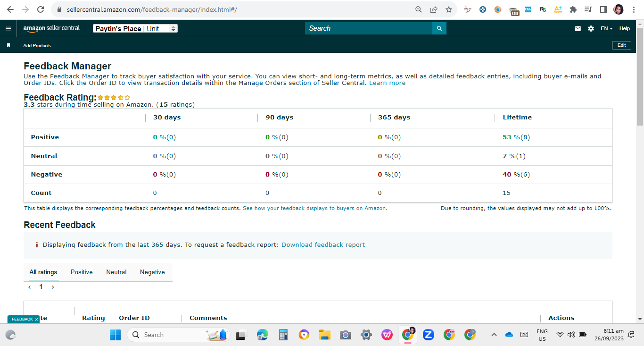Focus the Seller Central search field

(x=369, y=28)
